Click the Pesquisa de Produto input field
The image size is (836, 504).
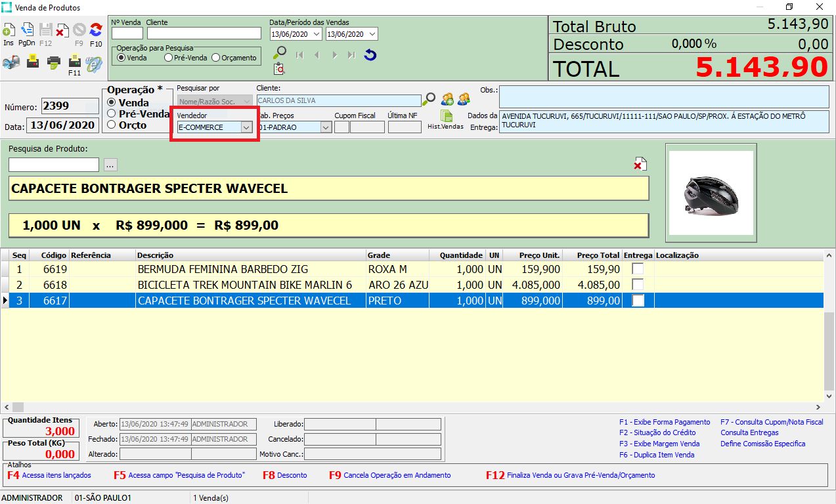pos(54,165)
